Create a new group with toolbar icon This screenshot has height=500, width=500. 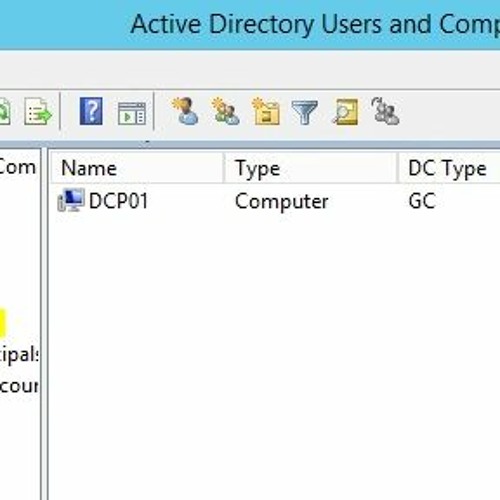pos(226,111)
